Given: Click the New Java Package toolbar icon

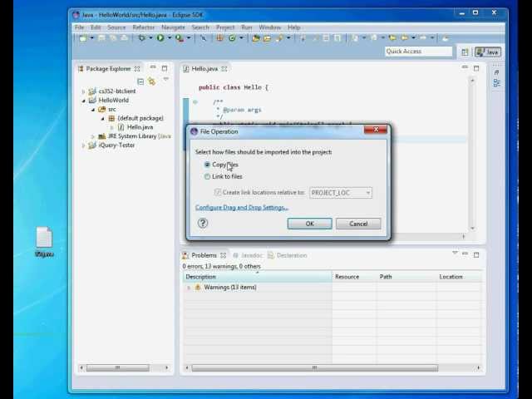Looking at the screenshot, I should coord(219,38).
